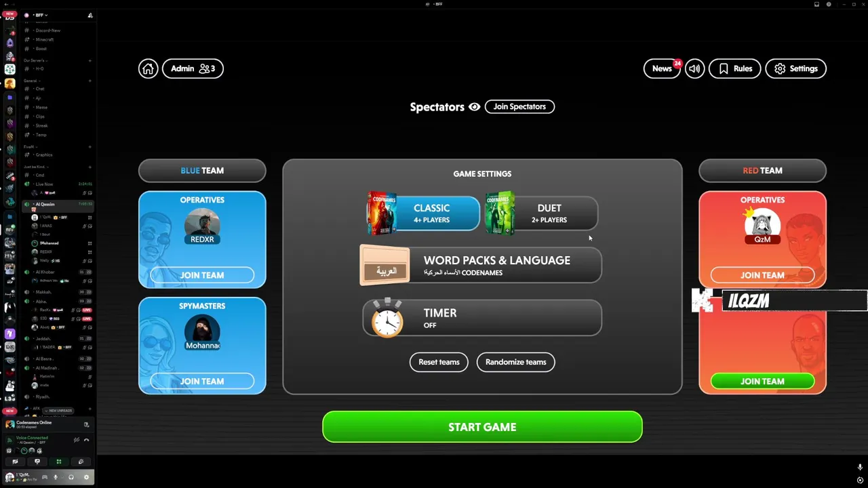
Task: Click the stopwatch timer icon
Action: (387, 318)
